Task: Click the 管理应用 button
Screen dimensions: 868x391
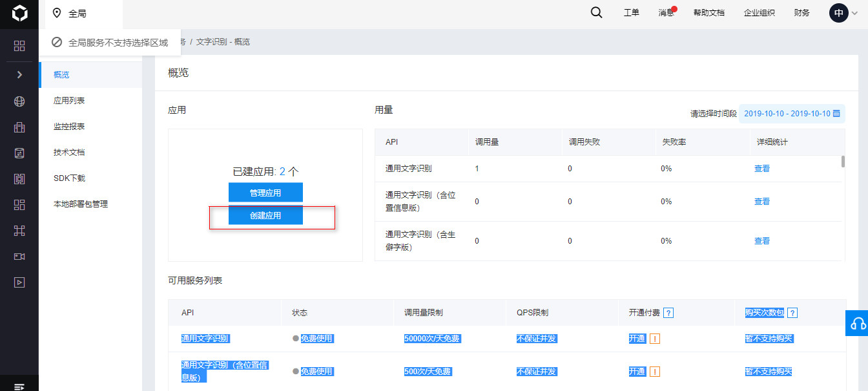Action: click(265, 193)
